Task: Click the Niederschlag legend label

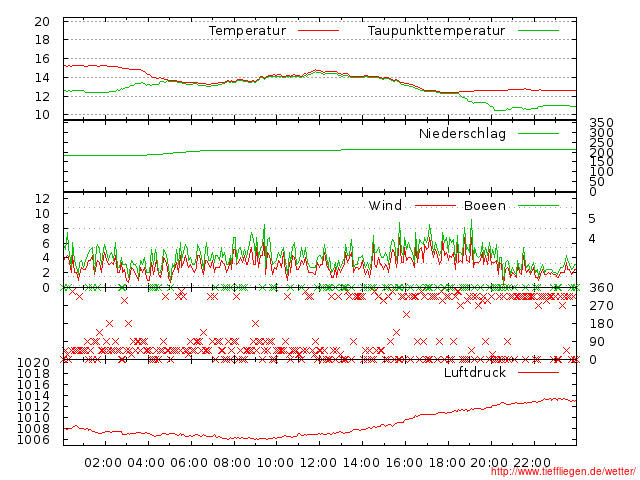Action: click(x=462, y=133)
